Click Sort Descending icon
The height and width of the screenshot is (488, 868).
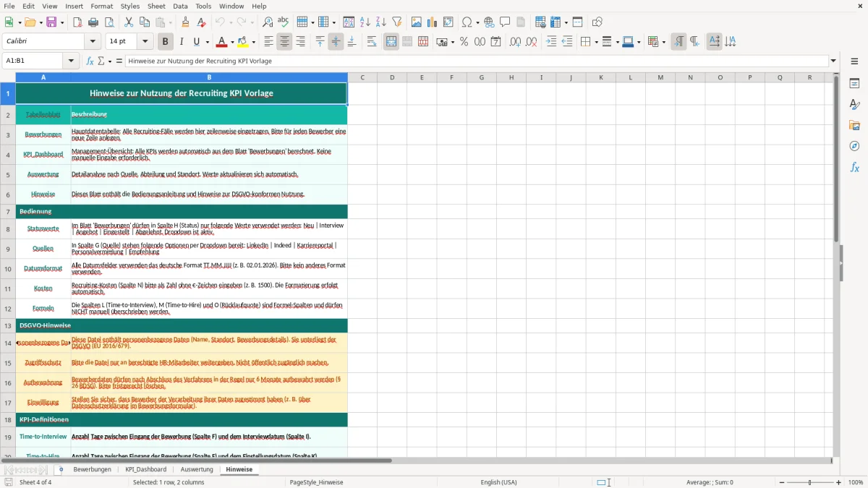[x=381, y=22]
